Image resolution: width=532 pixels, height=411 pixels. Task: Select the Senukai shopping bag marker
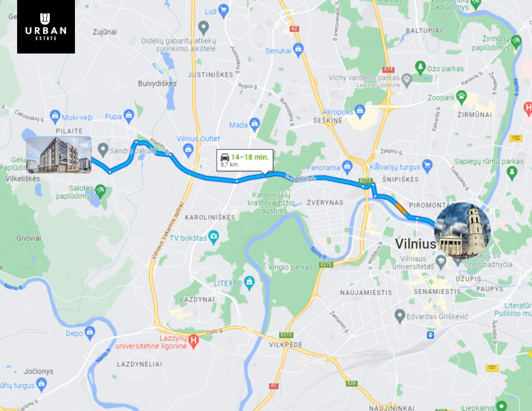[298, 50]
